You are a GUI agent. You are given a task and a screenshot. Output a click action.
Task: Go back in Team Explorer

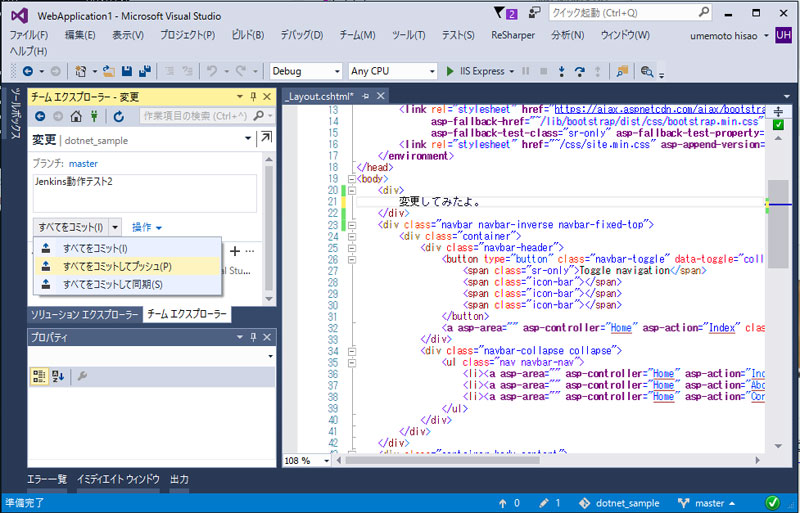point(40,116)
